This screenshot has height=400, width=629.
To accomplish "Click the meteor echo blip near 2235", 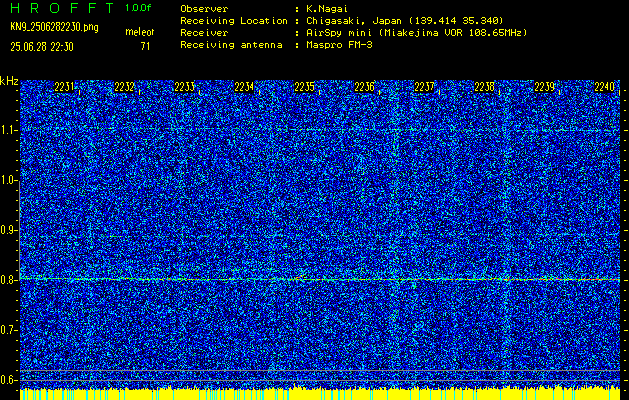I will click(x=300, y=277).
